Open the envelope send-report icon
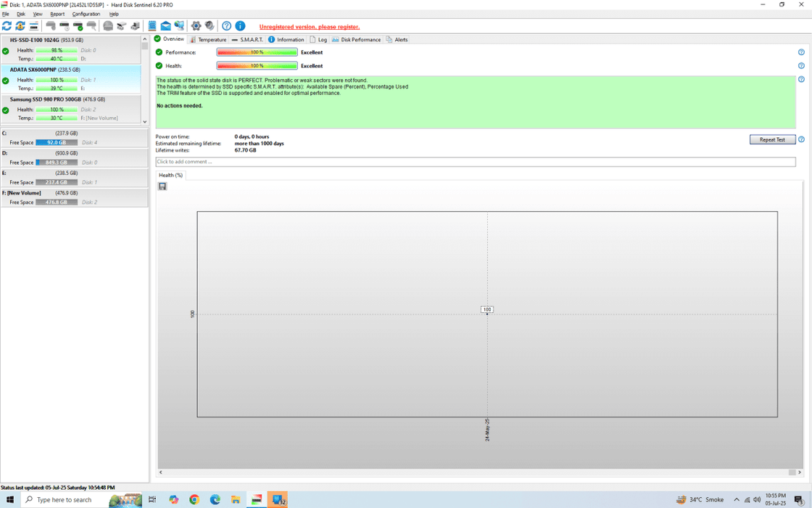The image size is (812, 508). click(x=165, y=26)
